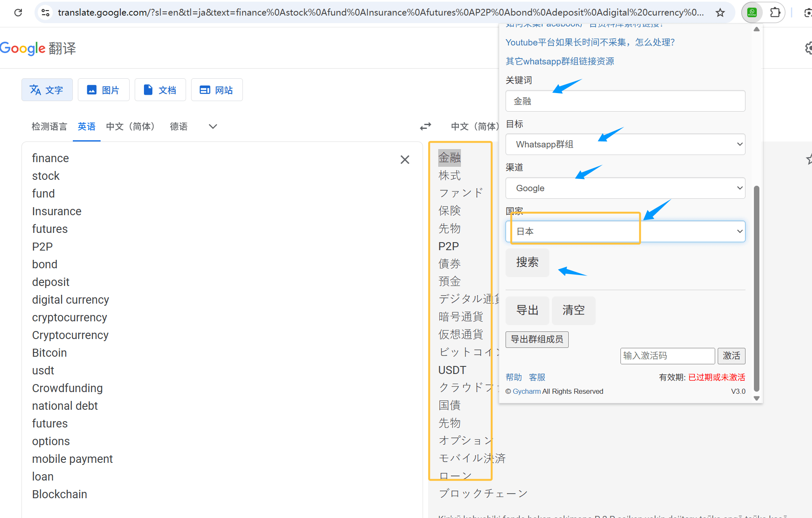Open the 国家 日本 dropdown

click(625, 231)
